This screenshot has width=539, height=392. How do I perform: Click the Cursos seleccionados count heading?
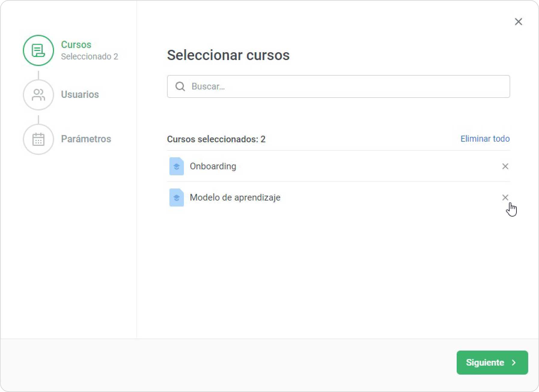[216, 139]
